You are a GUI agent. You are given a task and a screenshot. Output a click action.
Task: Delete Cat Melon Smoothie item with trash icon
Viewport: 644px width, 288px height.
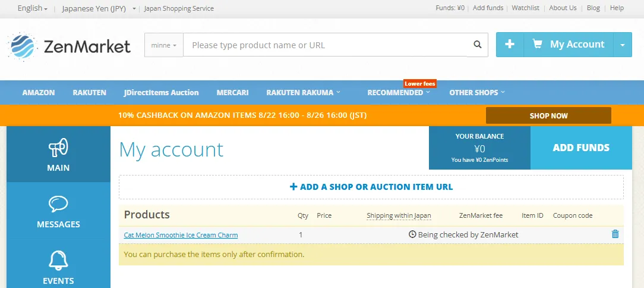[x=615, y=234]
